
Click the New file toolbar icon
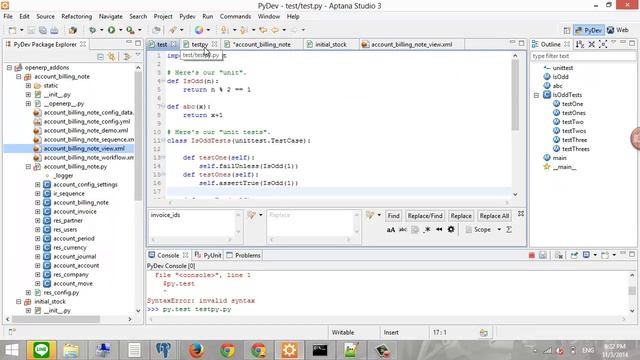click(x=13, y=30)
